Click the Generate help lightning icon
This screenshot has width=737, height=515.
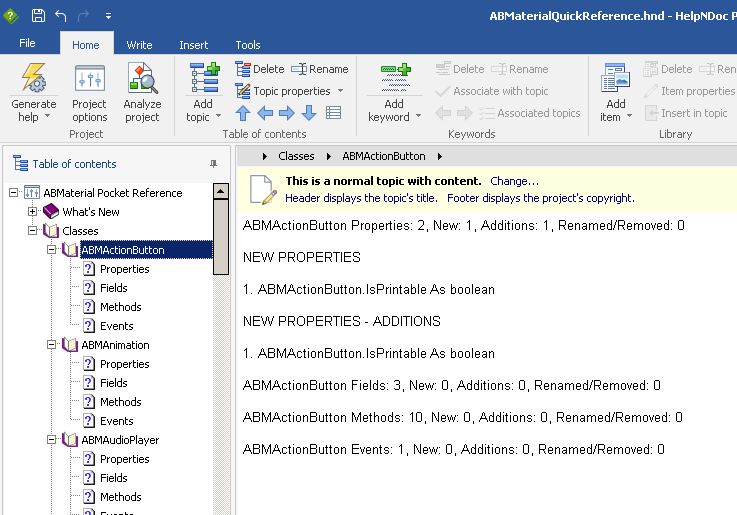coord(33,78)
